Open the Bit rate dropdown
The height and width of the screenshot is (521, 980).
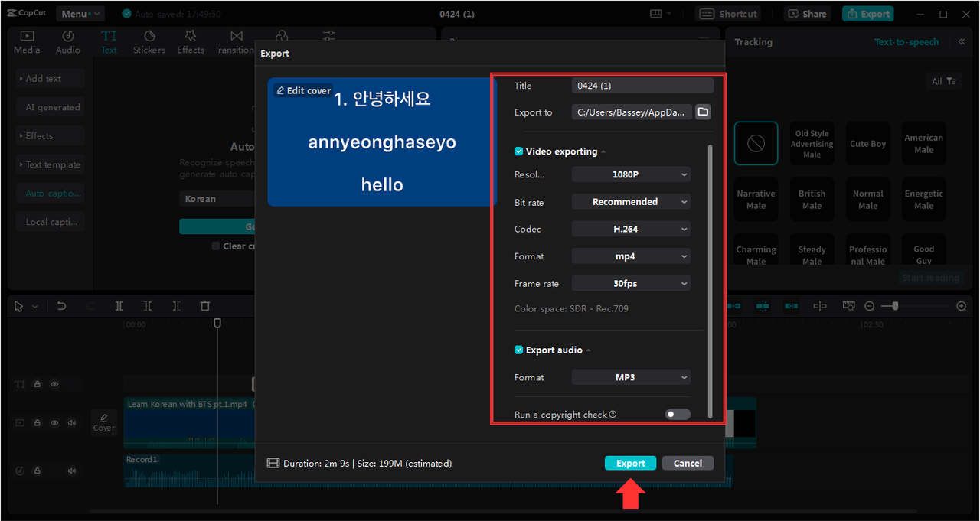(631, 202)
